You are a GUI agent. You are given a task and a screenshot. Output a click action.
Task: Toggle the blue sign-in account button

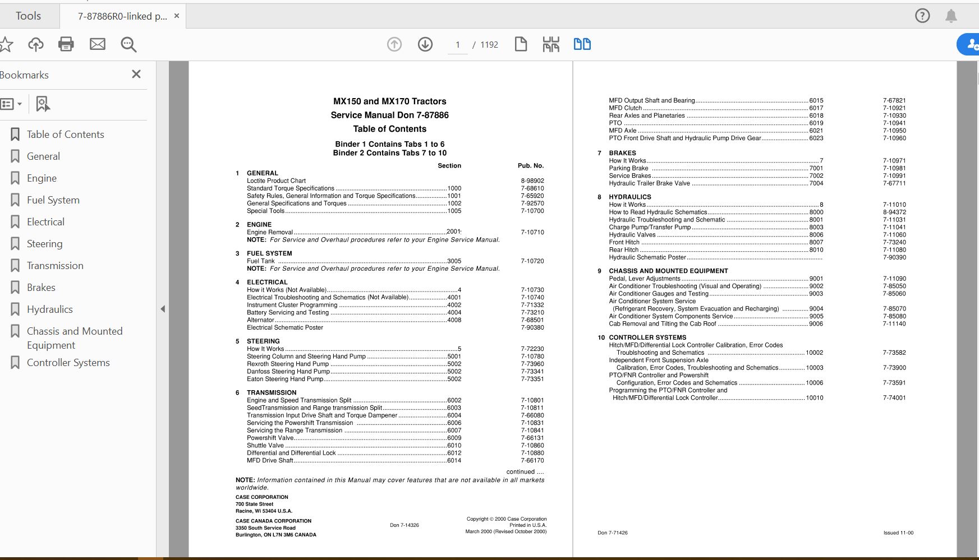(x=970, y=44)
